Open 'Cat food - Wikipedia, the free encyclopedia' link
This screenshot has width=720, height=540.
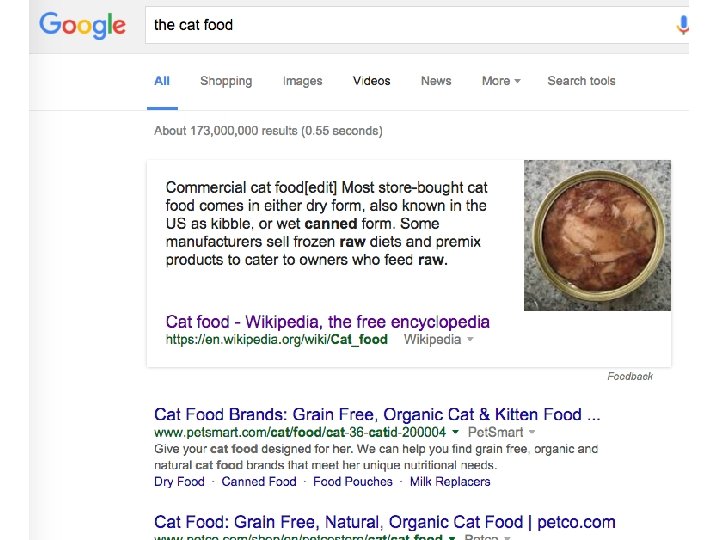tap(328, 322)
